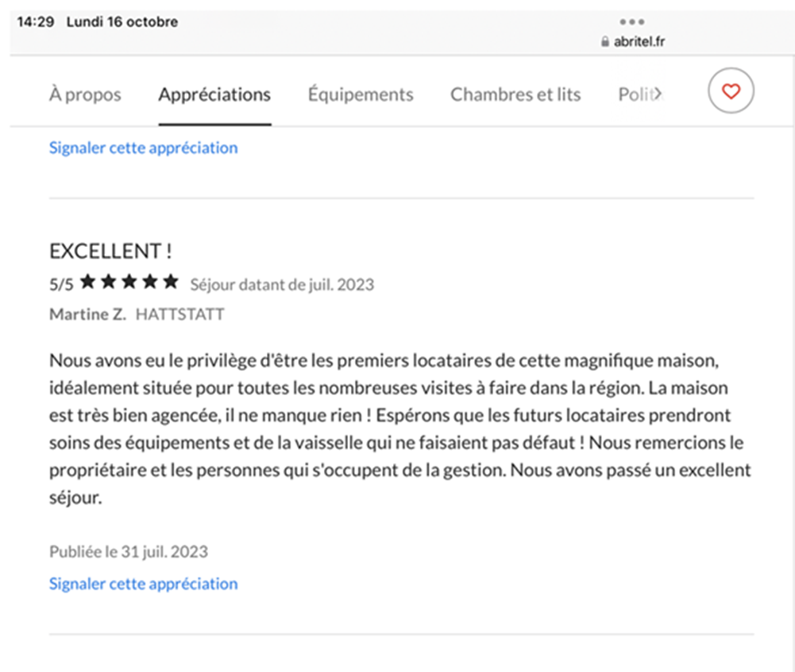Click the abritel.fr address bar
Viewport: 795px width, 672px height.
[x=633, y=43]
